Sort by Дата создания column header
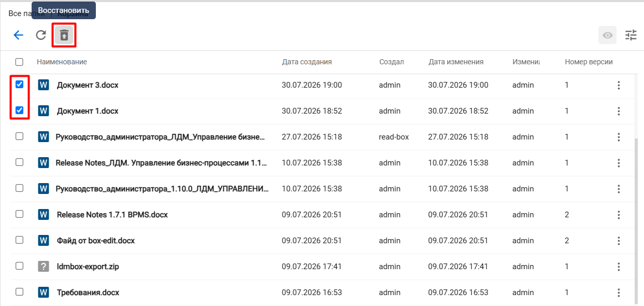Image resolution: width=644 pixels, height=306 pixels. [x=307, y=62]
